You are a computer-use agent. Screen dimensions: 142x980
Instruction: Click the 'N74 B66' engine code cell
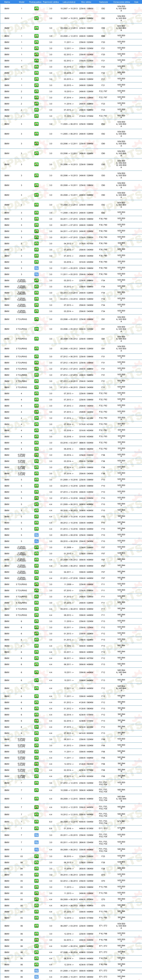pos(121,829)
